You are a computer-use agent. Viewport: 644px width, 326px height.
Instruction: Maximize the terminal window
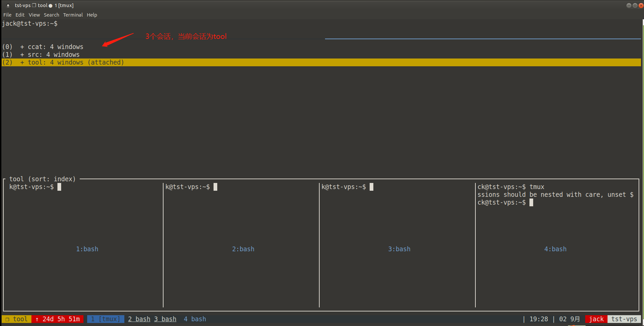(x=635, y=5)
